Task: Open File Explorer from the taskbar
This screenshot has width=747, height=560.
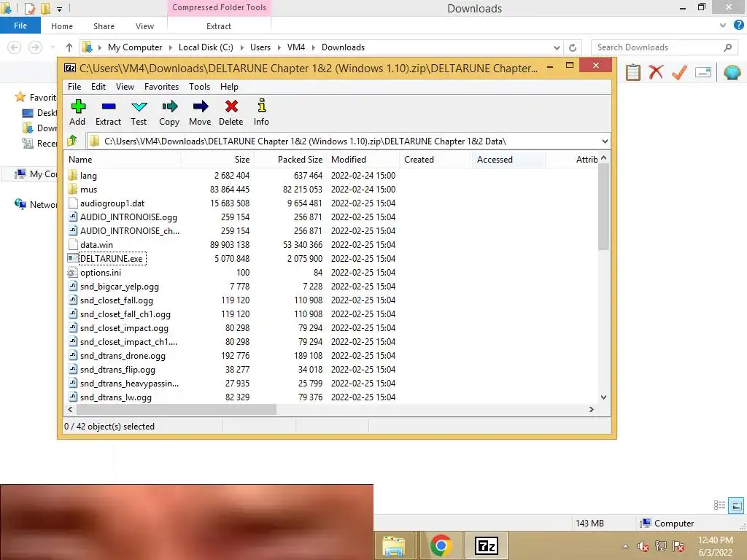Action: click(x=393, y=545)
